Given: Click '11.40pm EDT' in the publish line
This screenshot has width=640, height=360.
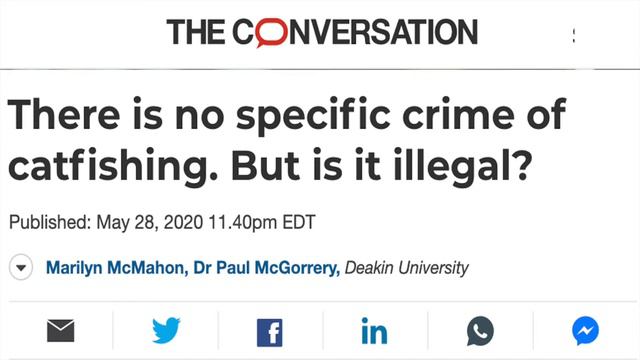Looking at the screenshot, I should coord(262,222).
